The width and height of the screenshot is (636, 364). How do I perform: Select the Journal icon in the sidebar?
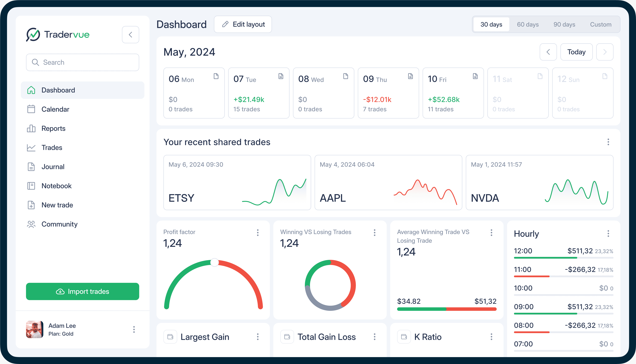31,166
